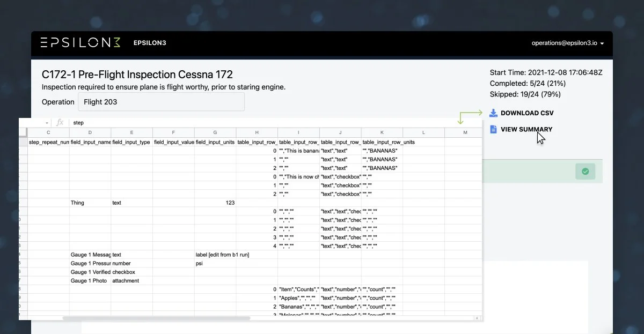This screenshot has height=334, width=644.
Task: Select the '"Apples"' cell
Action: [299, 298]
